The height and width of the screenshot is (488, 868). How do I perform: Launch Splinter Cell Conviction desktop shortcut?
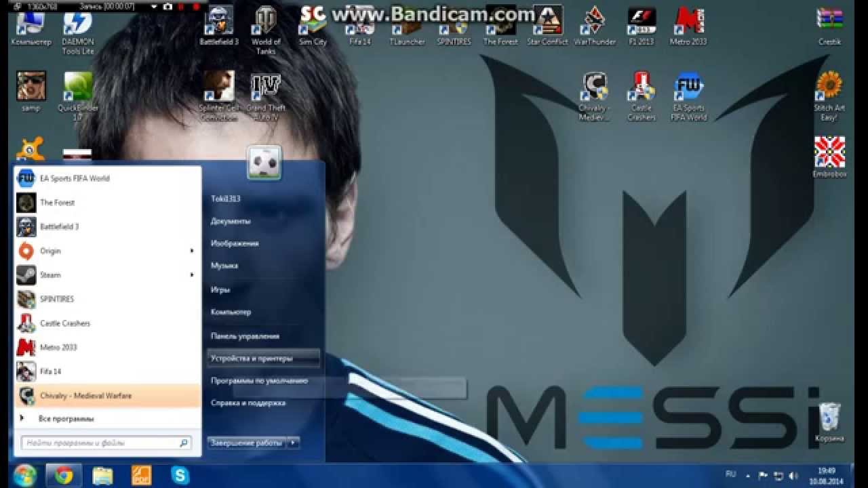[219, 96]
